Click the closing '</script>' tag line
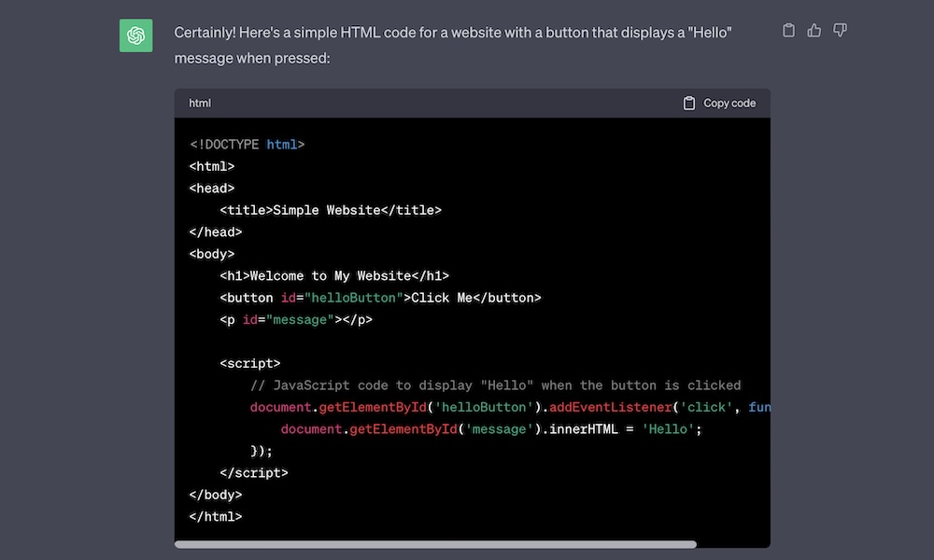The width and height of the screenshot is (934, 560). [x=254, y=472]
